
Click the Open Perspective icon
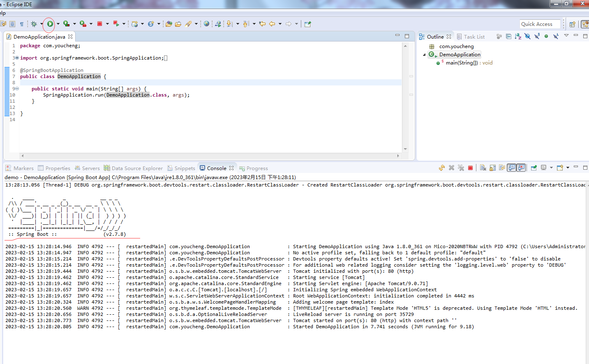[572, 24]
